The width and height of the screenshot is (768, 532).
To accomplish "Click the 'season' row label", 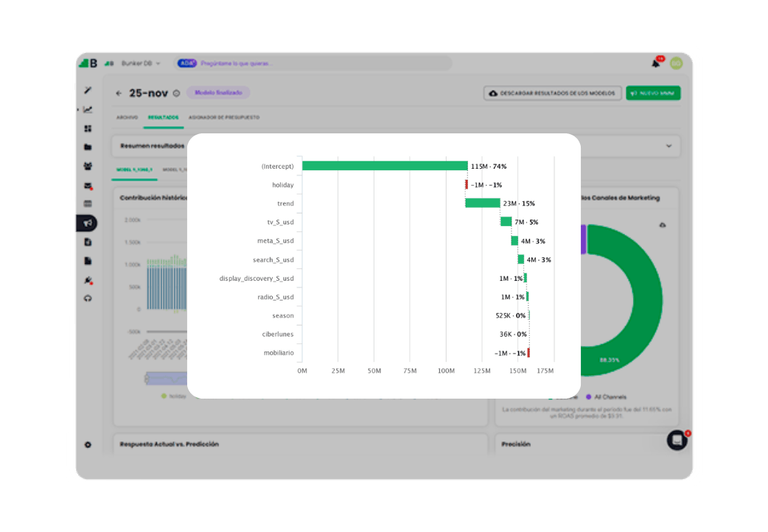I will click(283, 315).
